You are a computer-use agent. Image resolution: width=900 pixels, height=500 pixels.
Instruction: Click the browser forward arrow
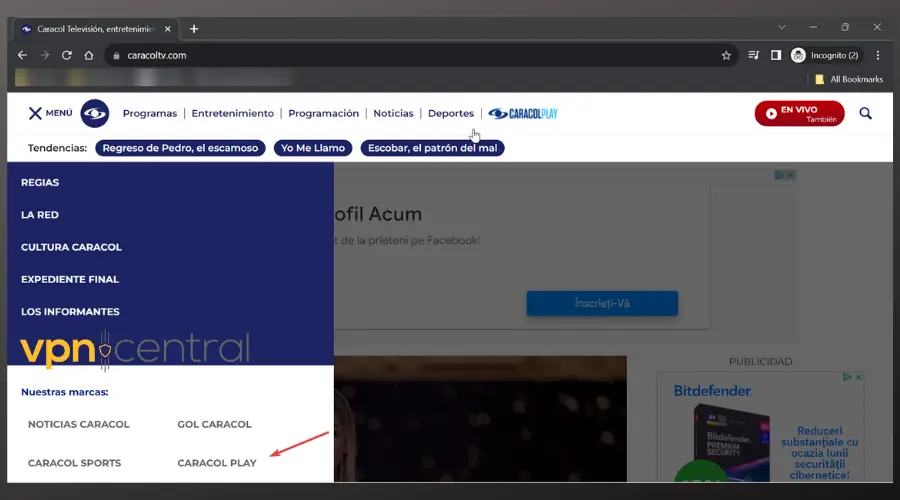click(44, 56)
